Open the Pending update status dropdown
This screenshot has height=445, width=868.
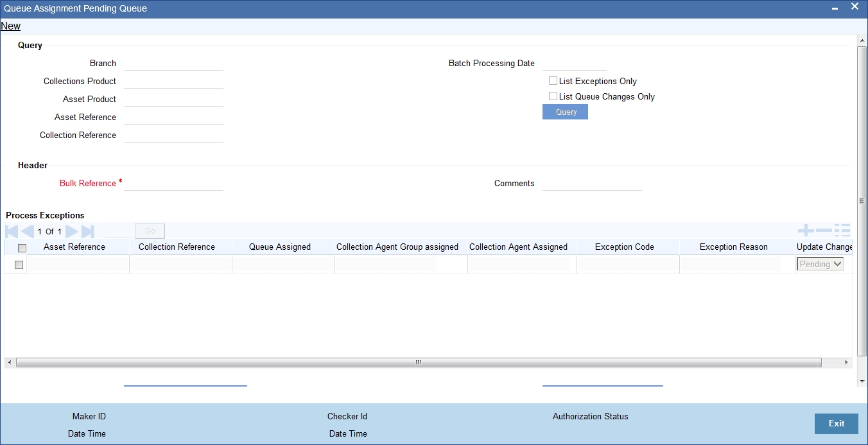[x=820, y=264]
